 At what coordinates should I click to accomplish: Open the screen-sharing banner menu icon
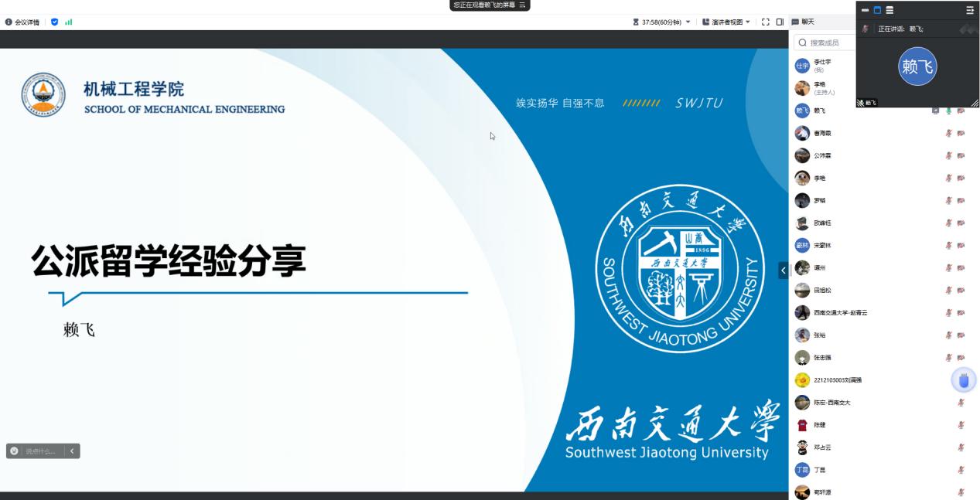coord(522,5)
